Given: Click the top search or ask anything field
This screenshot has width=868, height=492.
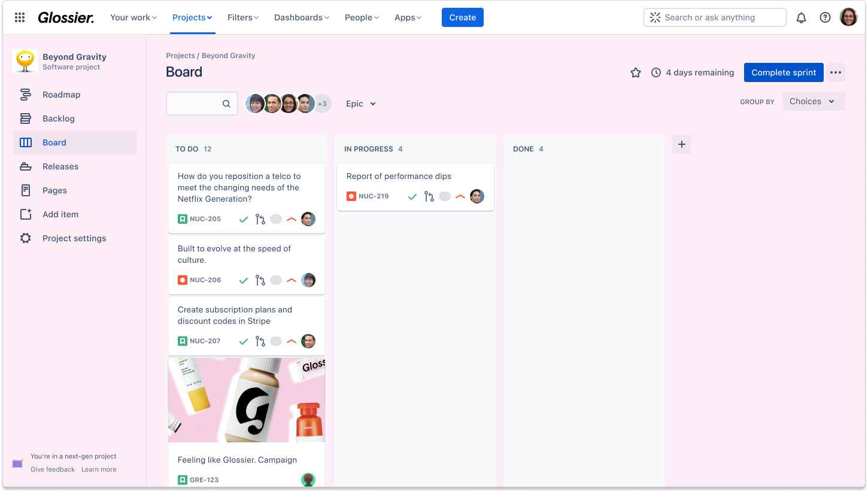Looking at the screenshot, I should pyautogui.click(x=715, y=17).
